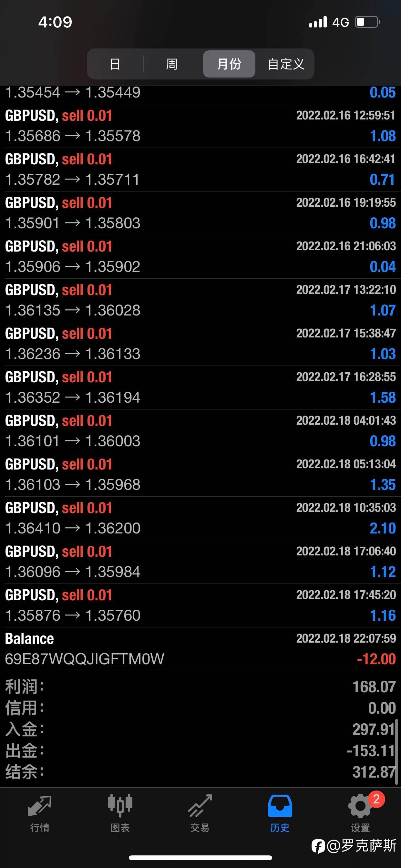Tap the 4G network indicator

coord(340,23)
